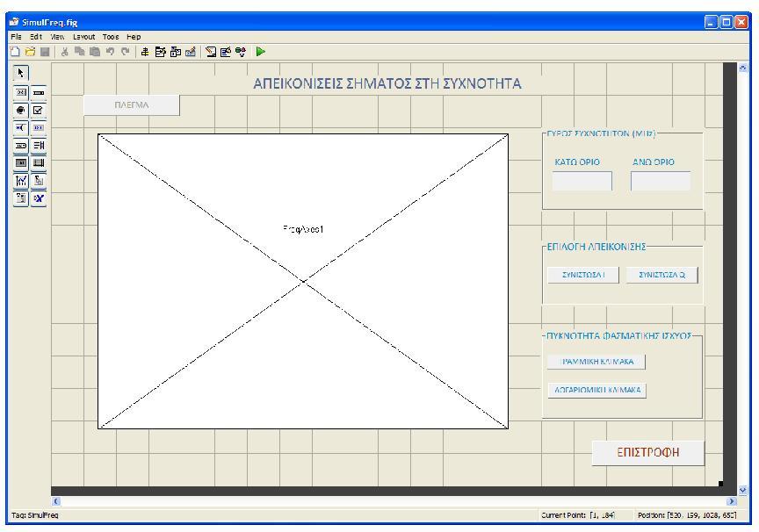Click the Current Point status readout

[x=578, y=515]
